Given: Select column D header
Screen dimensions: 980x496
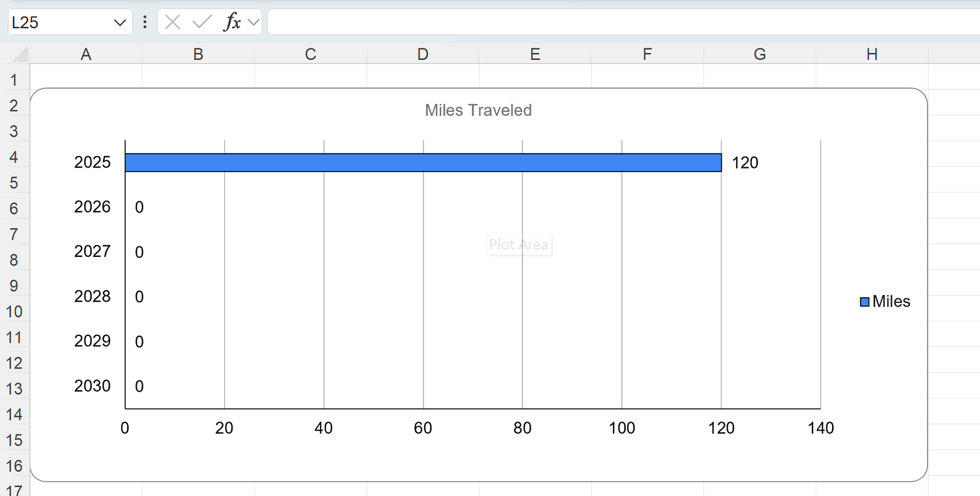Looking at the screenshot, I should click(x=423, y=54).
